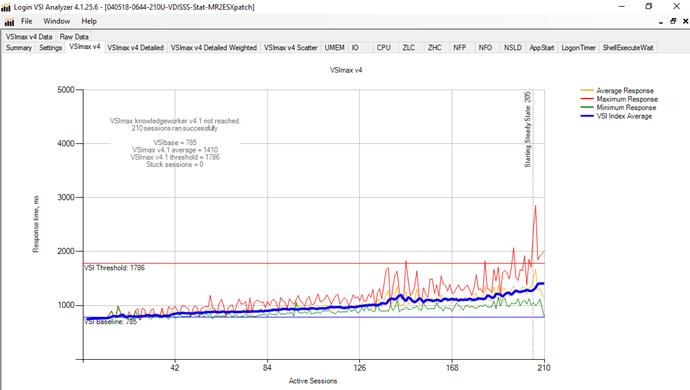This screenshot has width=690, height=390.
Task: Open the Summary tab
Action: coord(19,48)
